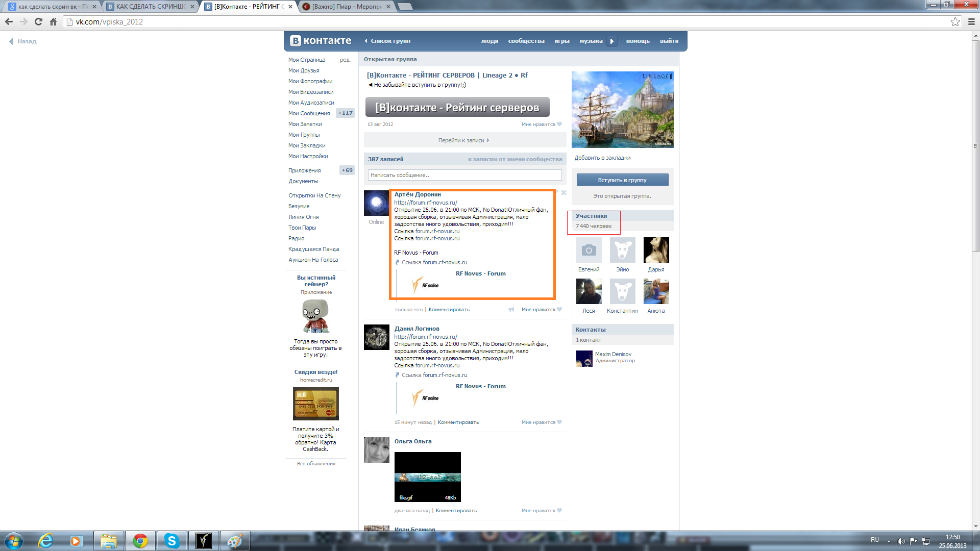
Task: Close the '[В]Контакте - РЕЙТИНГ' tab
Action: (x=290, y=7)
